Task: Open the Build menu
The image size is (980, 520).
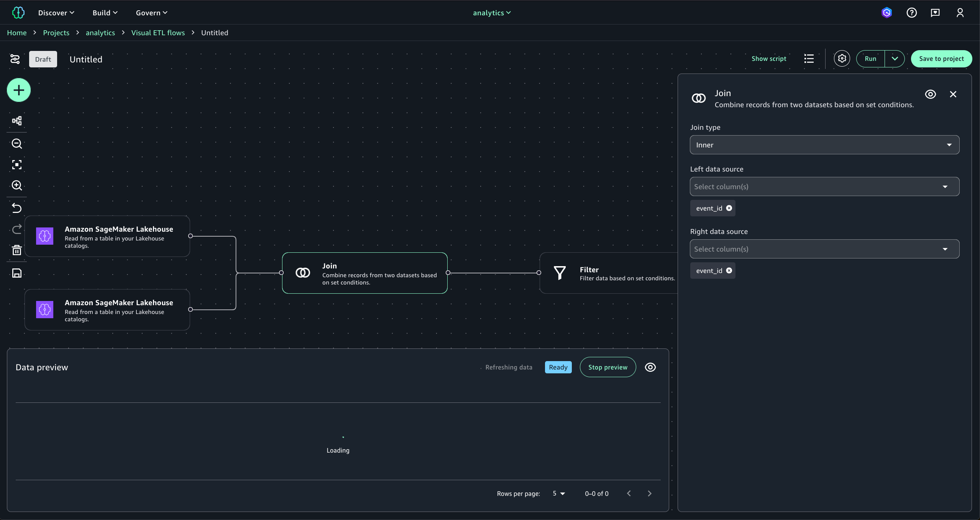Action: [105, 13]
